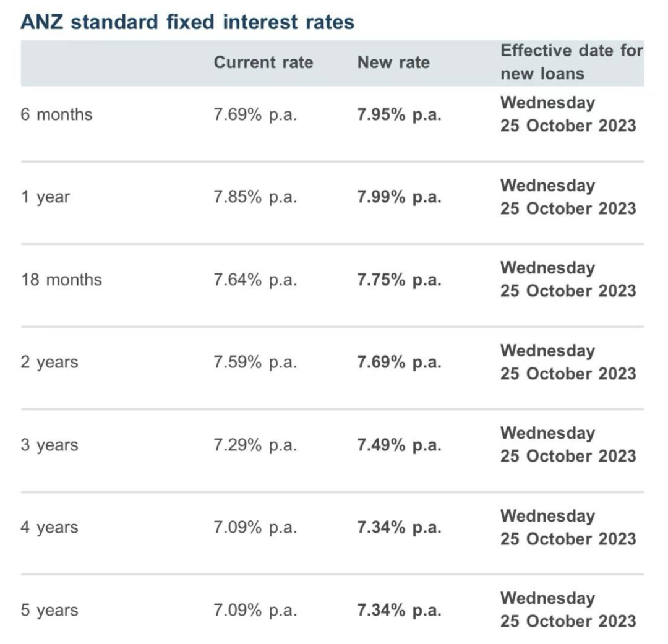Click the 18 months term label
Image resolution: width=668 pixels, height=644 pixels.
(61, 280)
